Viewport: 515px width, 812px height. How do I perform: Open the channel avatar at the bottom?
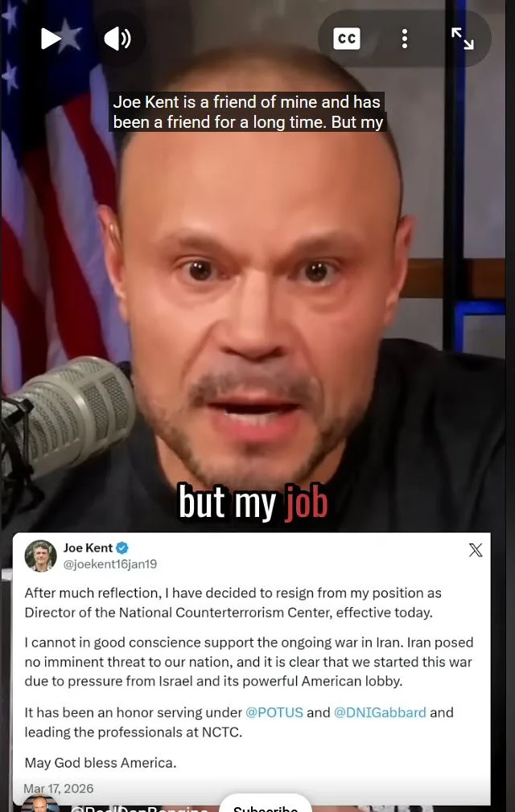tap(40, 804)
